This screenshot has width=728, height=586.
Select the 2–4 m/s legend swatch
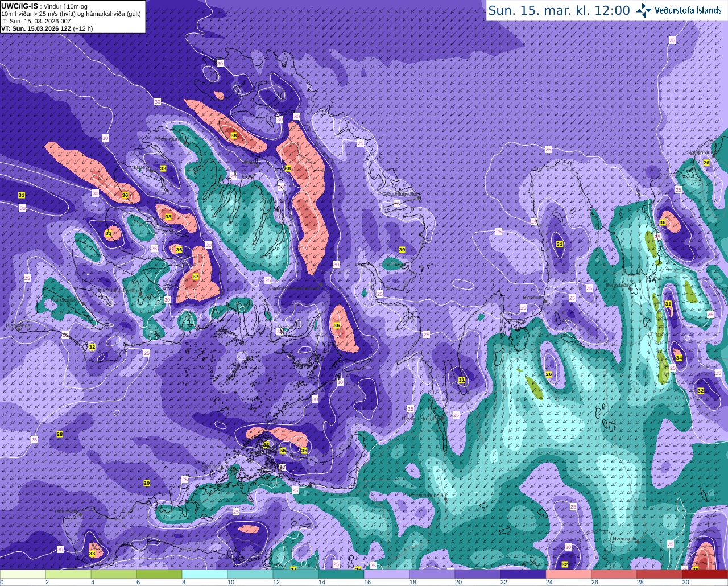pos(68,574)
